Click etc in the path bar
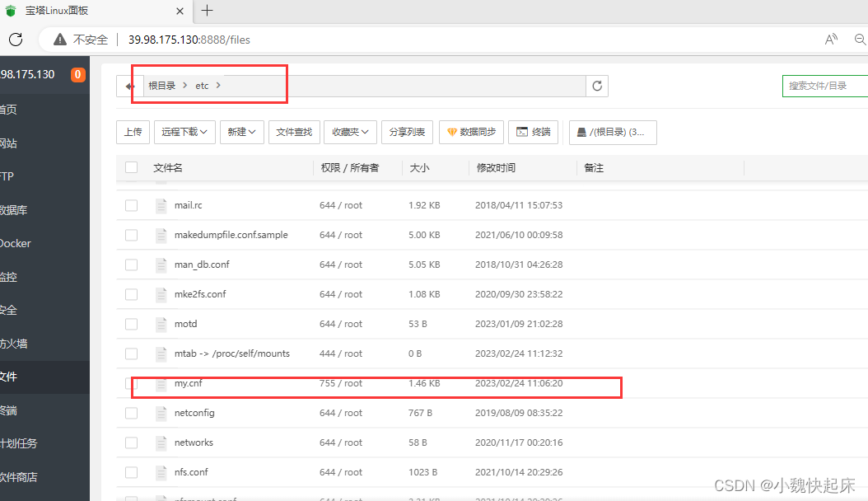The image size is (868, 501). click(x=202, y=86)
